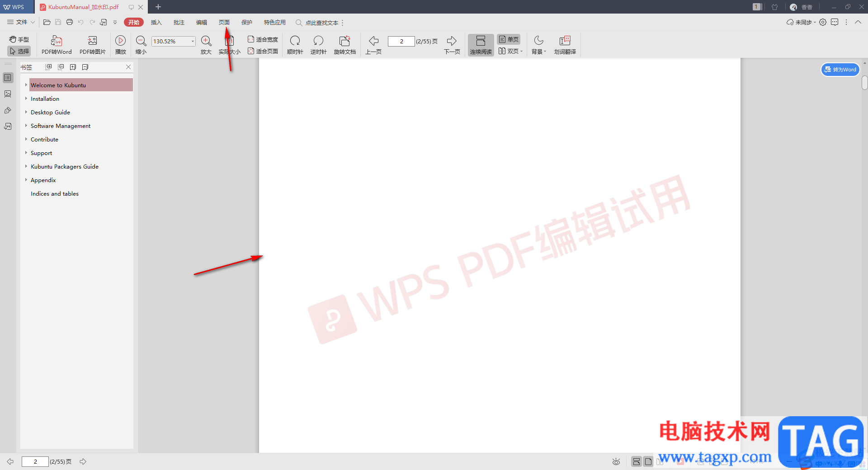Switch to the 特色应用 ribbon tab
Image resolution: width=868 pixels, height=470 pixels.
click(x=275, y=22)
